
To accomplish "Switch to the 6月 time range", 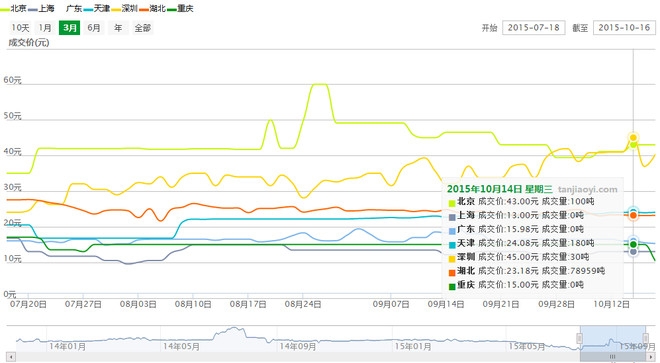I will (x=94, y=28).
